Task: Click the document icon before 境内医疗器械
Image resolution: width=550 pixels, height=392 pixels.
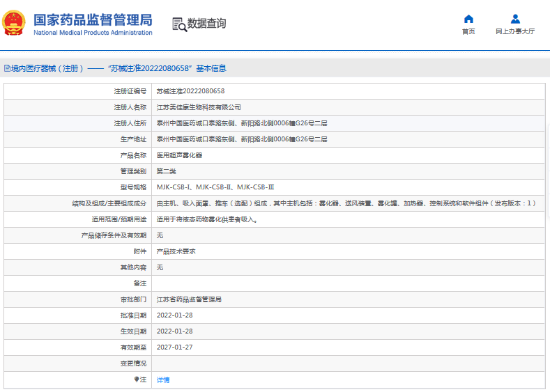Action: 6,68
